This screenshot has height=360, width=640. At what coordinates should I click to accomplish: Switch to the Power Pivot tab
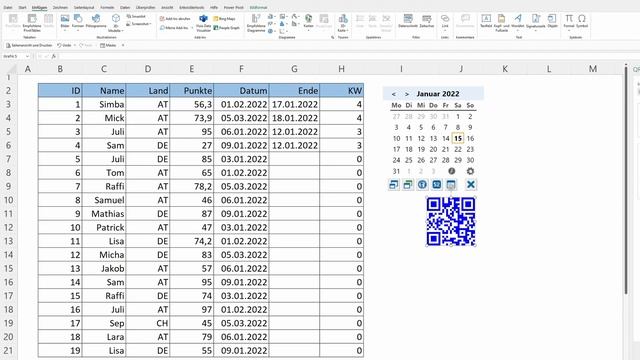[x=233, y=7]
